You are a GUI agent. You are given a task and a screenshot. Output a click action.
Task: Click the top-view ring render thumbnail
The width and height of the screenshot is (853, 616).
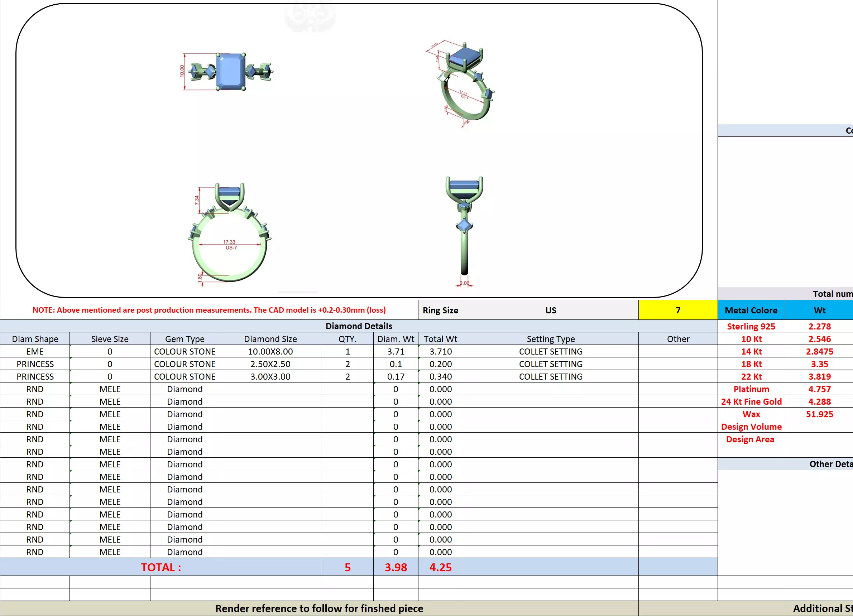point(230,72)
